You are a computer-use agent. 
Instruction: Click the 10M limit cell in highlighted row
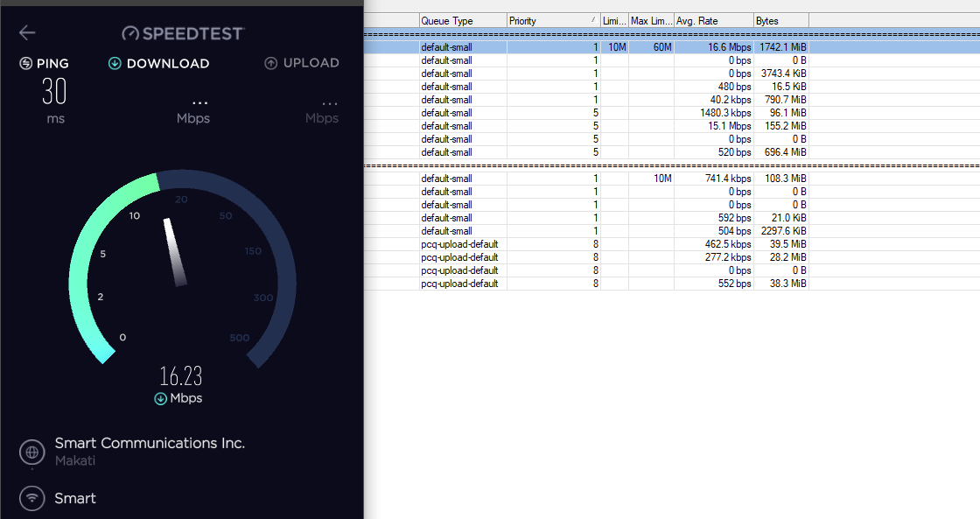tap(614, 47)
